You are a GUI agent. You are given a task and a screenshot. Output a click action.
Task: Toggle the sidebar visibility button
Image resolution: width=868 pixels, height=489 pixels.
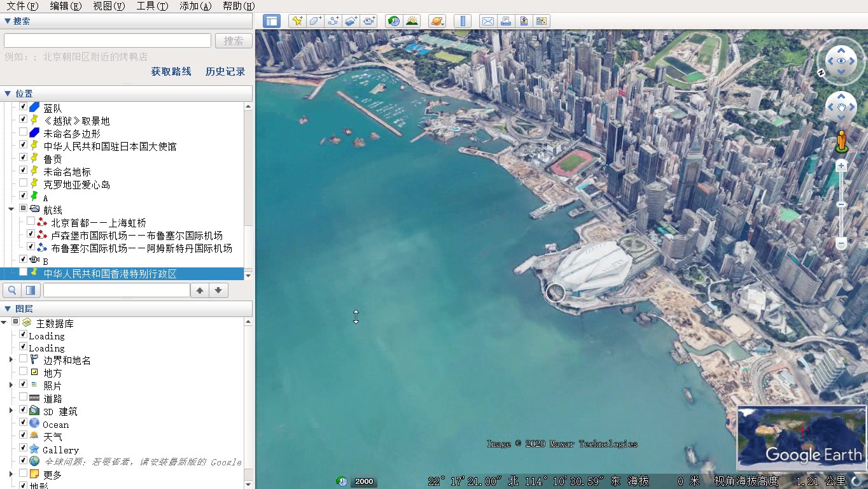(x=272, y=21)
